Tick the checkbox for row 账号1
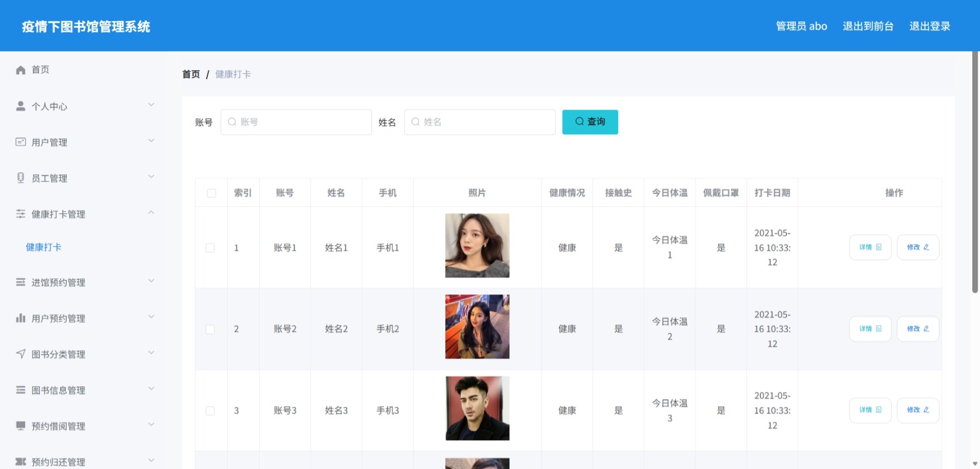980x469 pixels. [210, 248]
